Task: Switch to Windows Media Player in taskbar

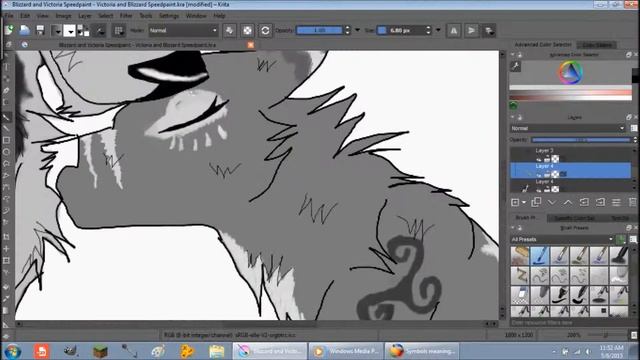Action: (346, 351)
